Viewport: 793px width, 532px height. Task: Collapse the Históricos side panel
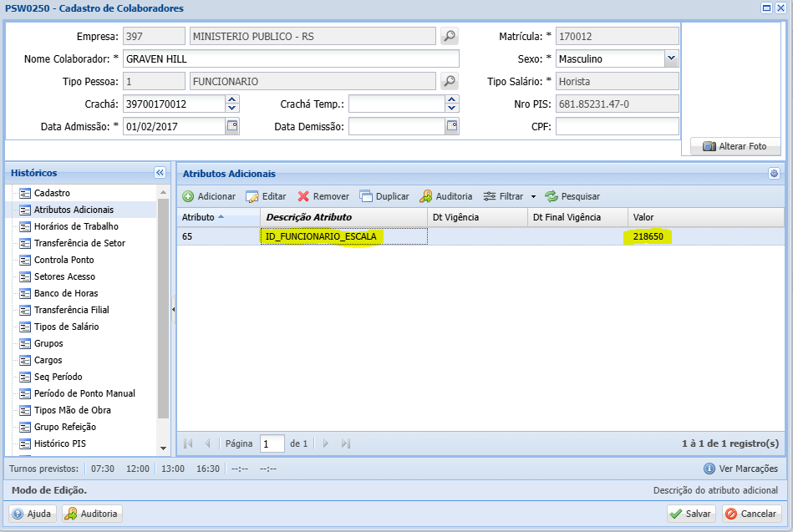[160, 172]
